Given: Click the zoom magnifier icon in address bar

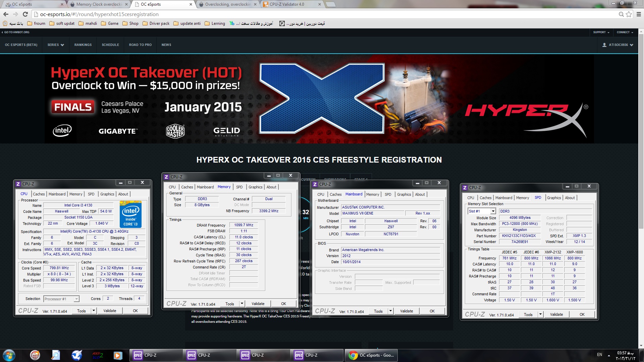Looking at the screenshot, I should [x=621, y=14].
